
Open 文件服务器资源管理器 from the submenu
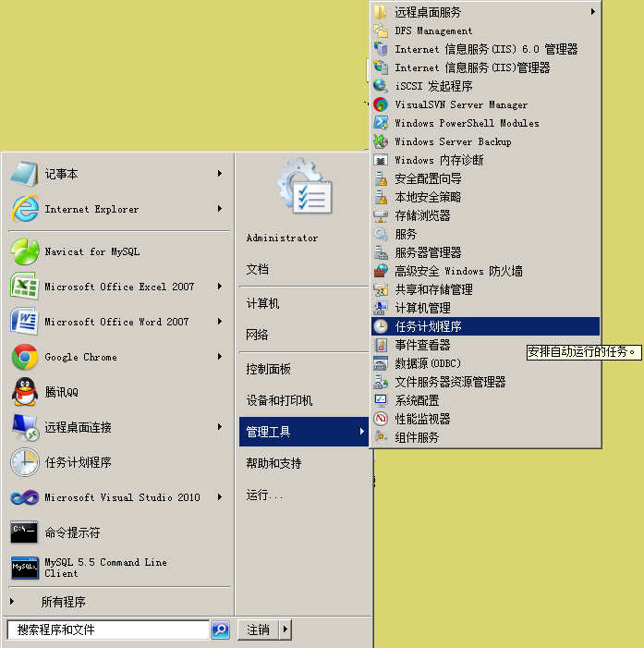[485, 382]
